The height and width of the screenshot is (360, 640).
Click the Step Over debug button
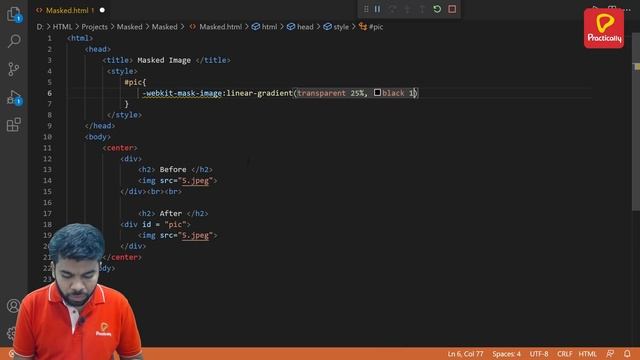[x=392, y=9]
